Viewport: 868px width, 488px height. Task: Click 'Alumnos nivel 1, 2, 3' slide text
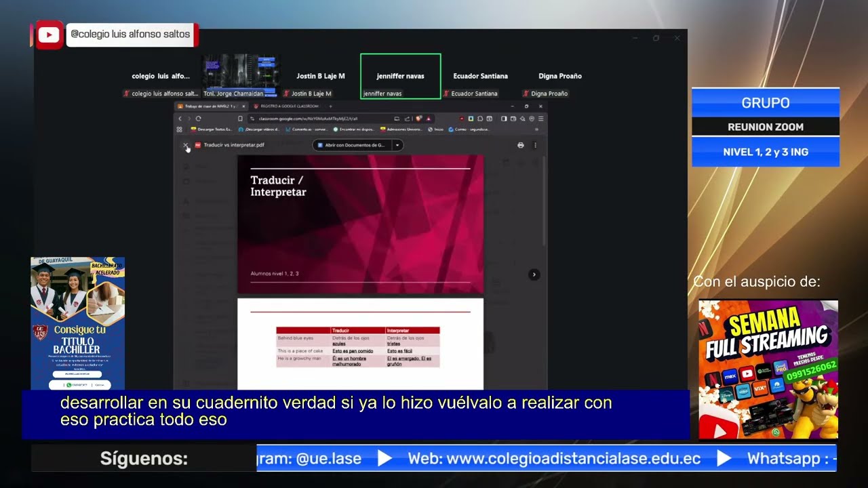pyautogui.click(x=275, y=274)
